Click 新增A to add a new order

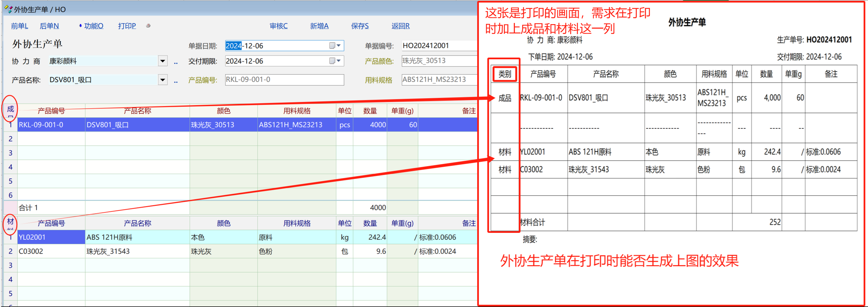point(319,26)
